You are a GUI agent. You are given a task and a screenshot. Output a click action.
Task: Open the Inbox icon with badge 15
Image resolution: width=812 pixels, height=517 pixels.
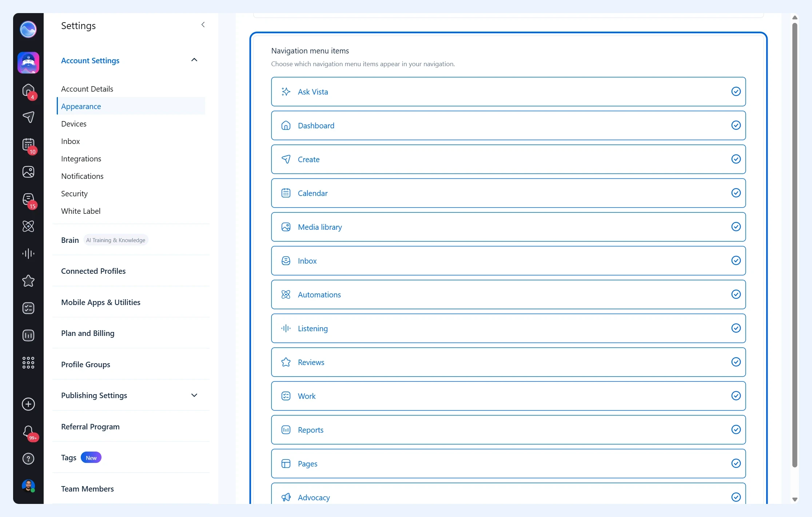point(28,199)
